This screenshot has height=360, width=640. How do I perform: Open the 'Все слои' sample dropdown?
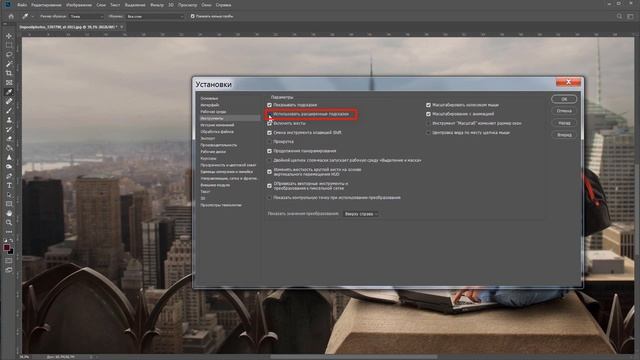155,16
